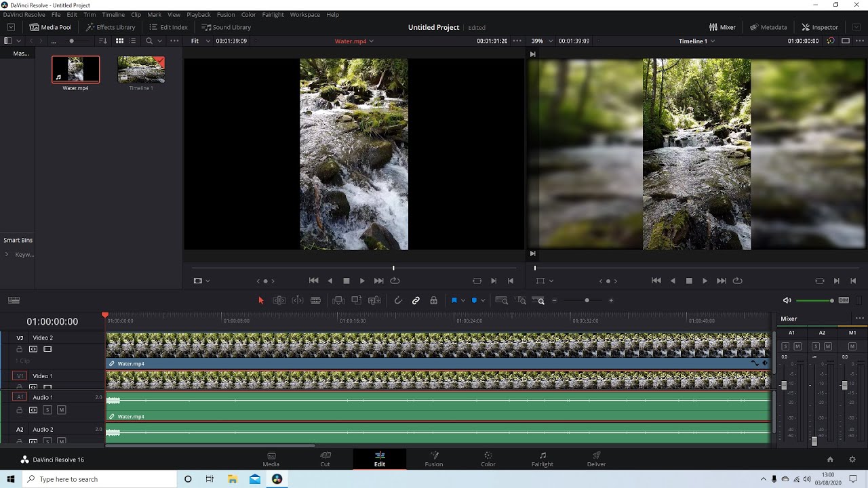Click the Selection mode arrow tool
Viewport: 868px width, 488px height.
tap(261, 300)
